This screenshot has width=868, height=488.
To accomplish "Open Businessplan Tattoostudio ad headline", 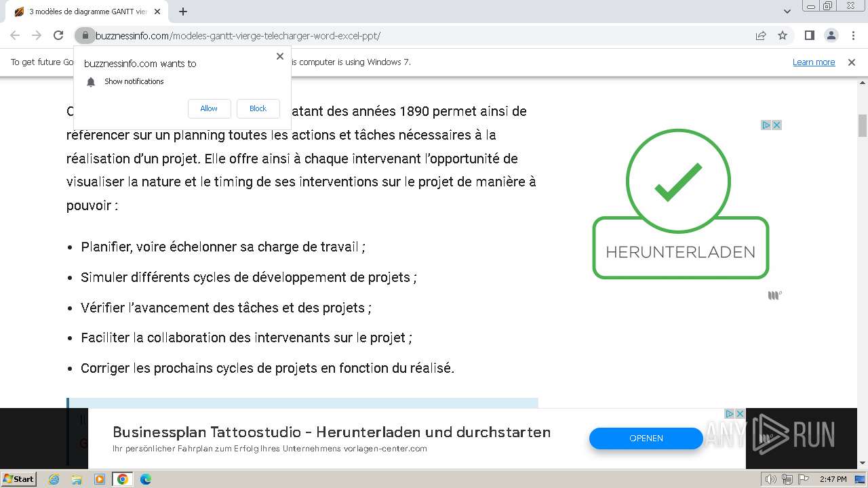I will 332,432.
